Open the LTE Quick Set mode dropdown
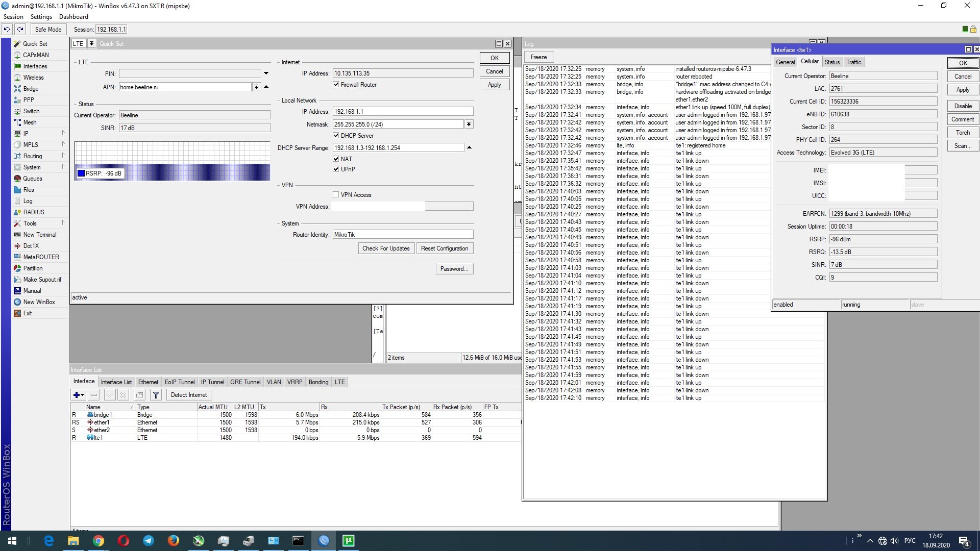 coord(91,44)
